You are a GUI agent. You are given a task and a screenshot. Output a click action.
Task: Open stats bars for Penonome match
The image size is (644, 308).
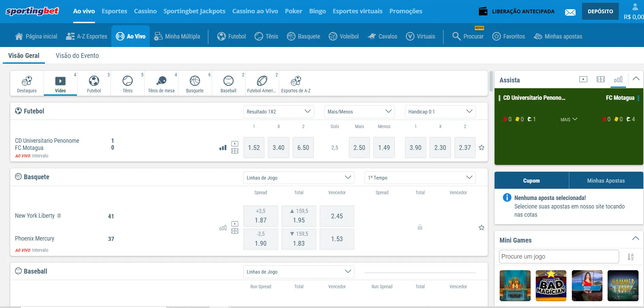[x=223, y=148]
